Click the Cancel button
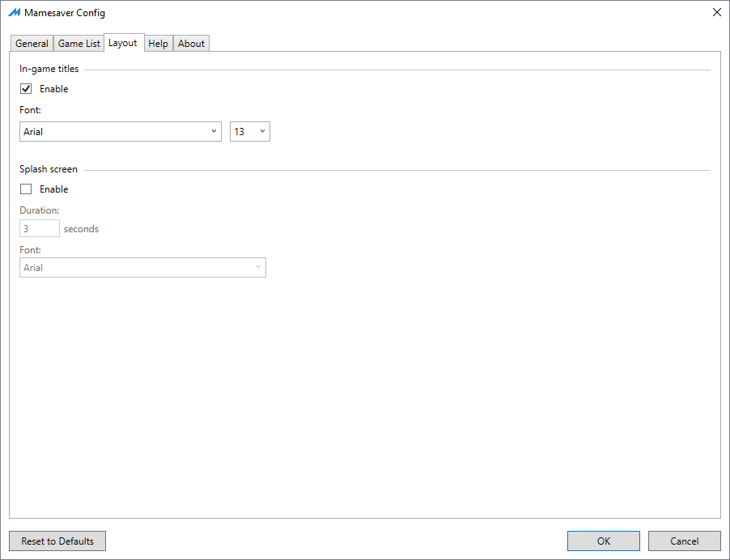 (x=685, y=541)
